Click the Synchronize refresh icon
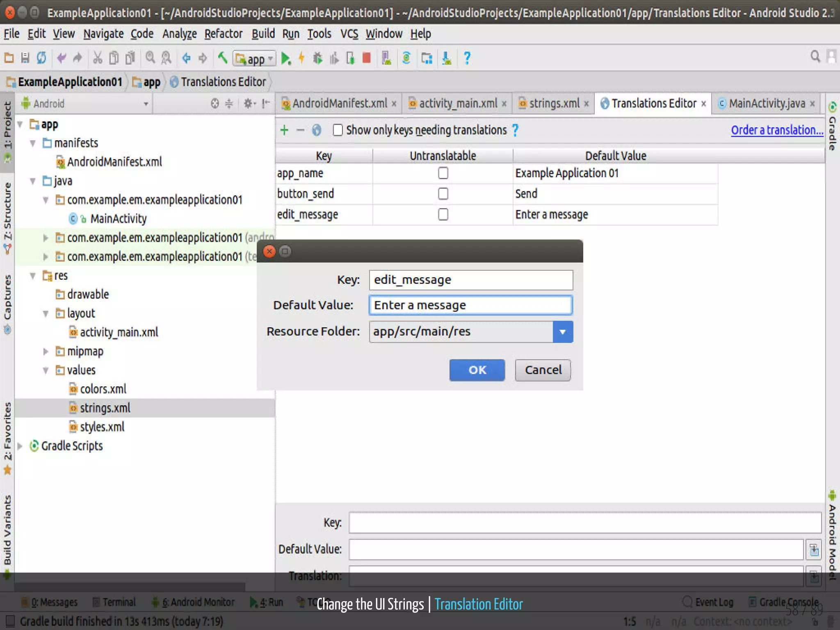This screenshot has width=840, height=630. (x=41, y=58)
